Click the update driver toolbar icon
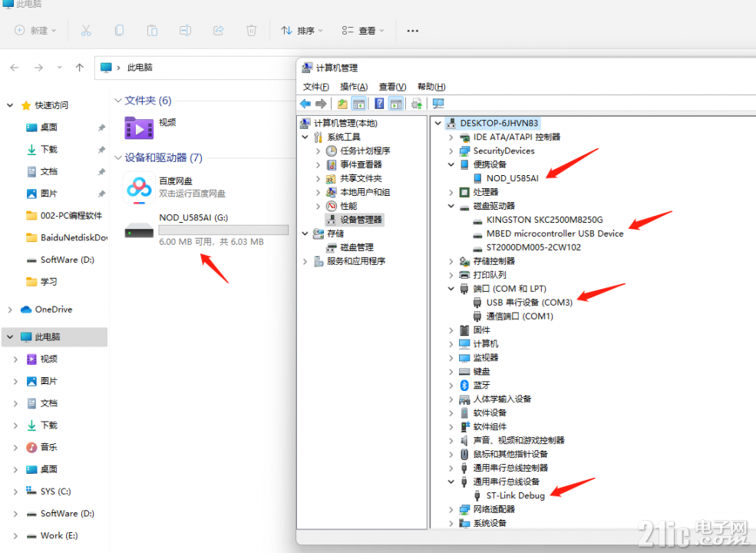Viewport: 756px width, 553px height. point(417,103)
